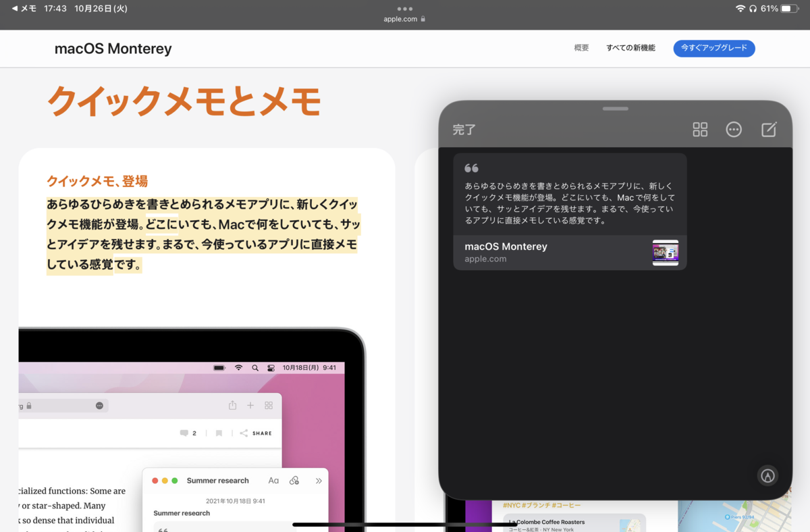Open the 概要 navigation item
This screenshot has height=532, width=810.
[x=580, y=48]
